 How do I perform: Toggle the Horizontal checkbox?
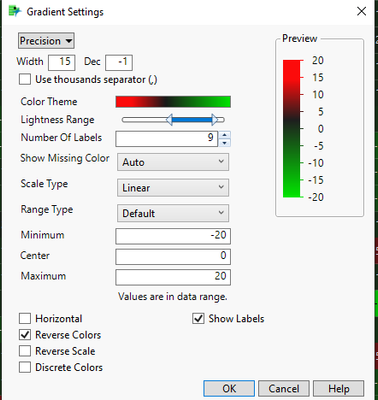[25, 318]
